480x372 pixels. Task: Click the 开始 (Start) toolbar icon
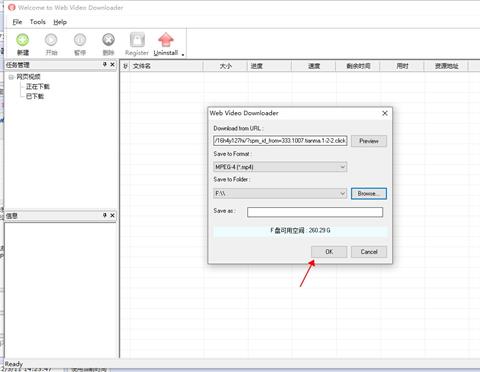(x=51, y=40)
